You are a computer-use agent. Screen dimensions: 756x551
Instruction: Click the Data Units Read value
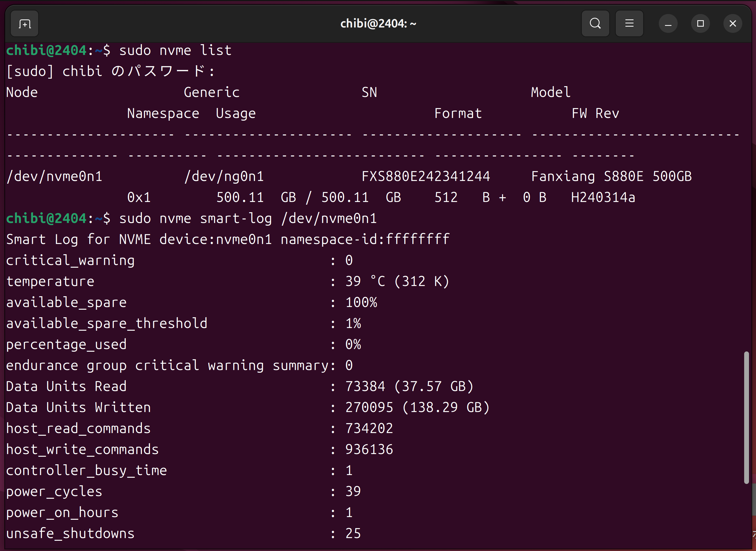[x=409, y=386]
